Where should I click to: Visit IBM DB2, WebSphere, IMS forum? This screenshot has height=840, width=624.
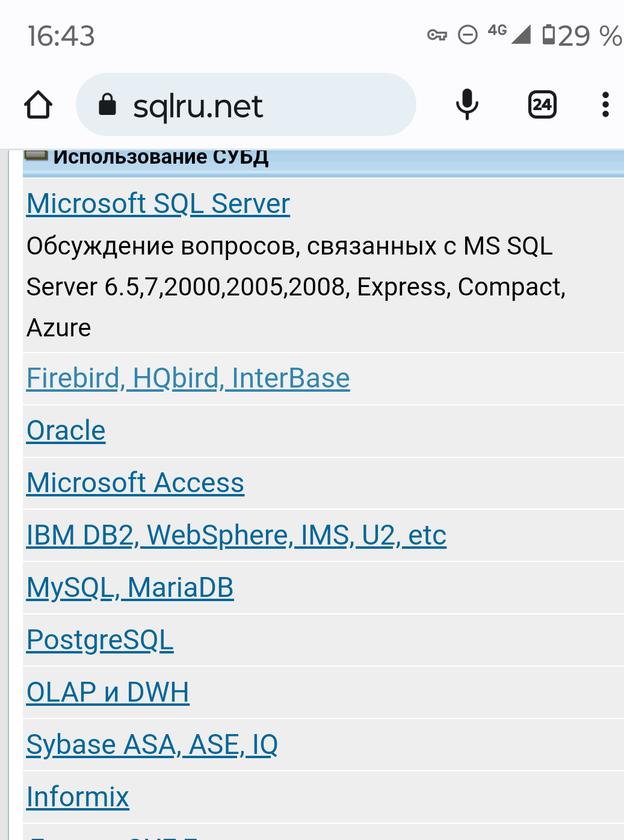pyautogui.click(x=236, y=536)
